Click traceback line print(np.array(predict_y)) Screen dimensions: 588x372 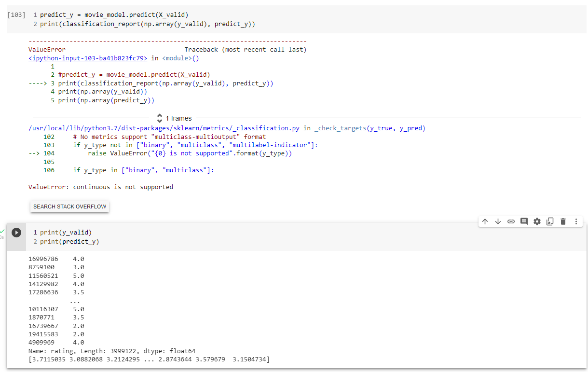click(x=107, y=100)
